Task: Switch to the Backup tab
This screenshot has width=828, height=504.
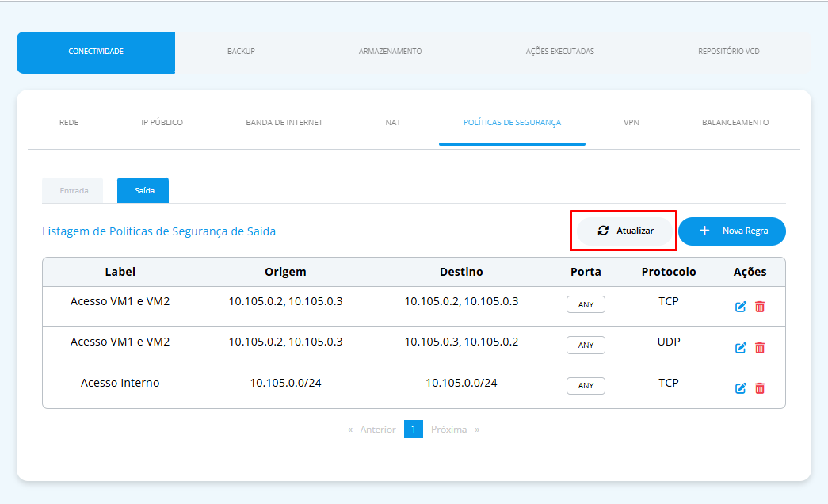Action: [x=241, y=52]
